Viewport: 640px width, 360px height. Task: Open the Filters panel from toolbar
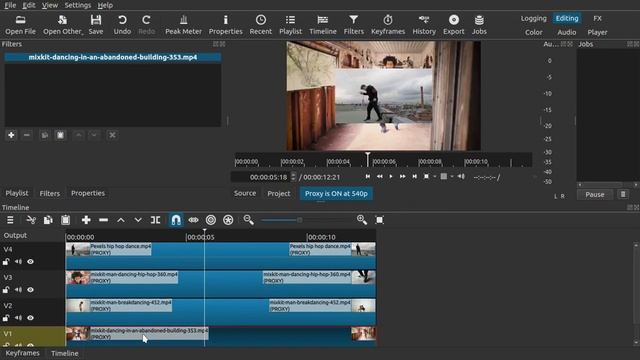[353, 24]
